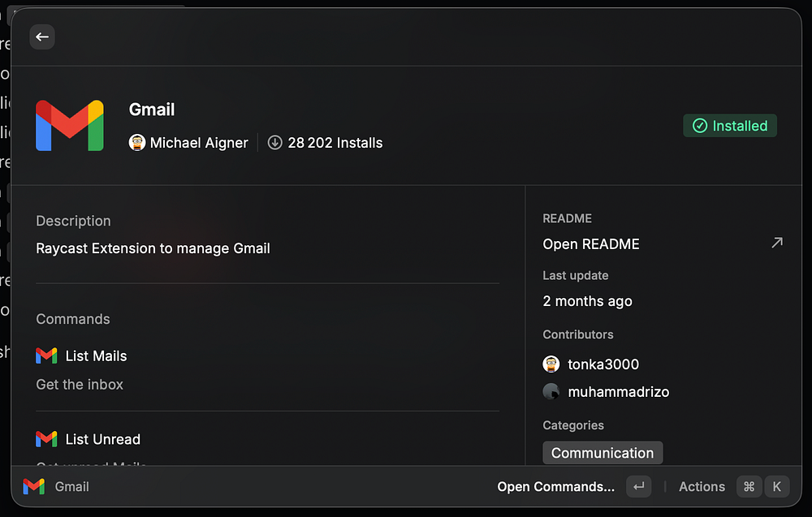Click the 28 202 Installs count
The width and height of the screenshot is (812, 517).
(x=335, y=143)
